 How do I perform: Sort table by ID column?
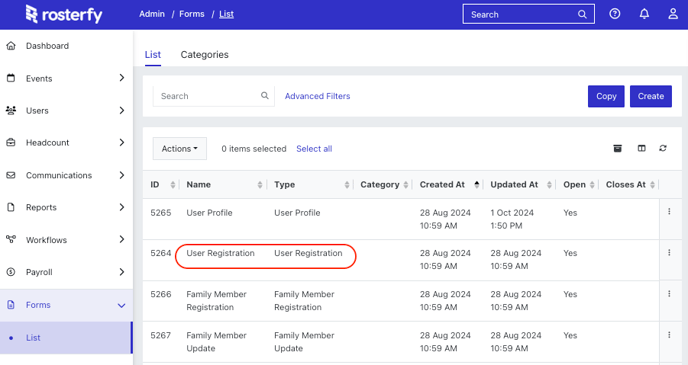tap(162, 185)
